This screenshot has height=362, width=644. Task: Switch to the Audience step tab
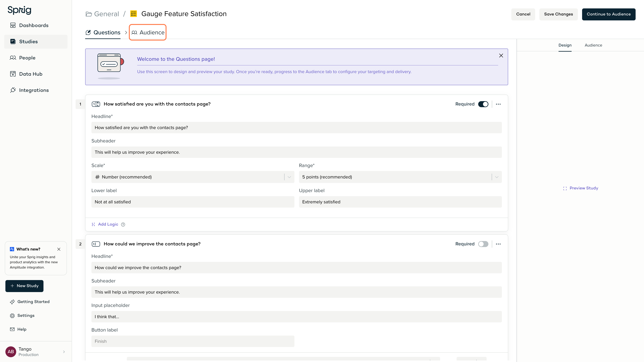148,33
